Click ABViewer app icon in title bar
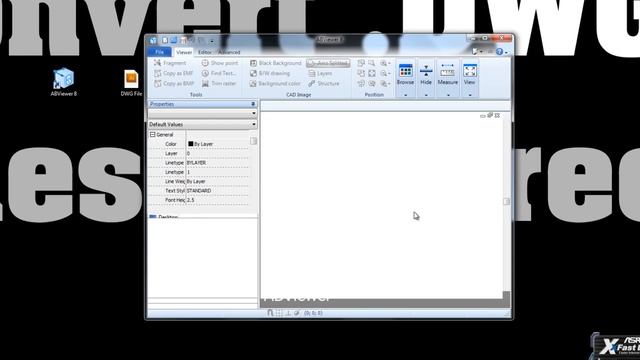Screen dimensions: 640x360 (153, 40)
